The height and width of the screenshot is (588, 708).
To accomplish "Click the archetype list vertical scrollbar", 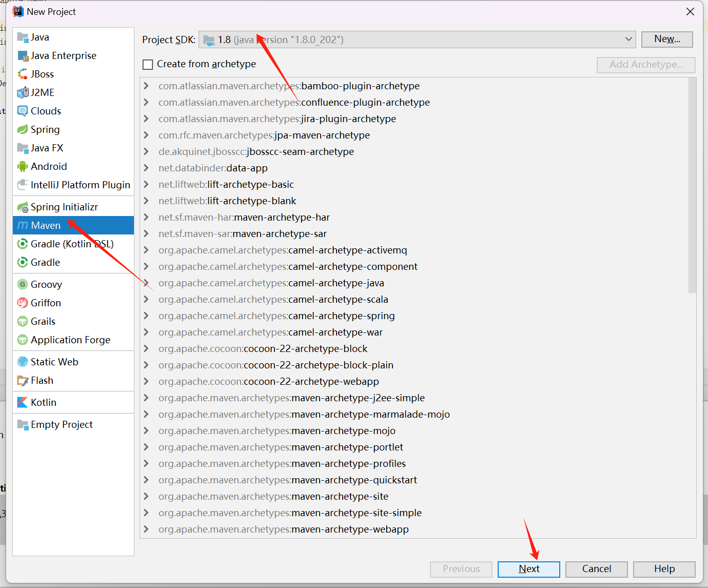I will 692,185.
